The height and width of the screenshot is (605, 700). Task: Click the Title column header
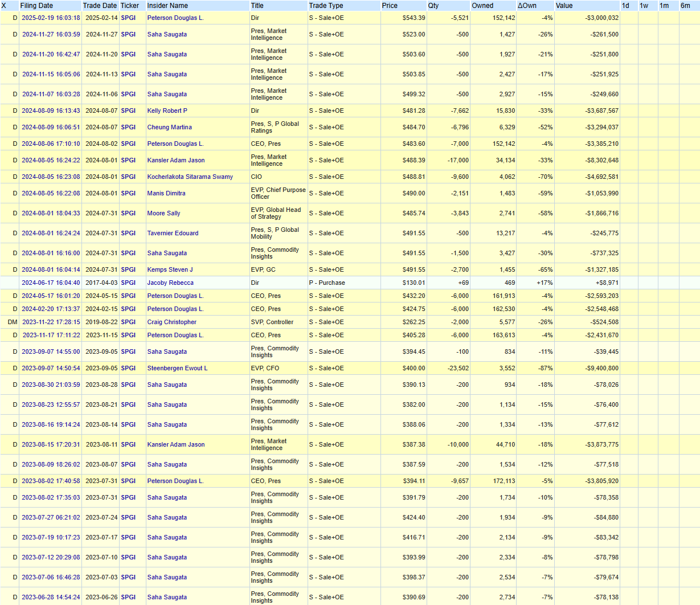[x=257, y=6]
